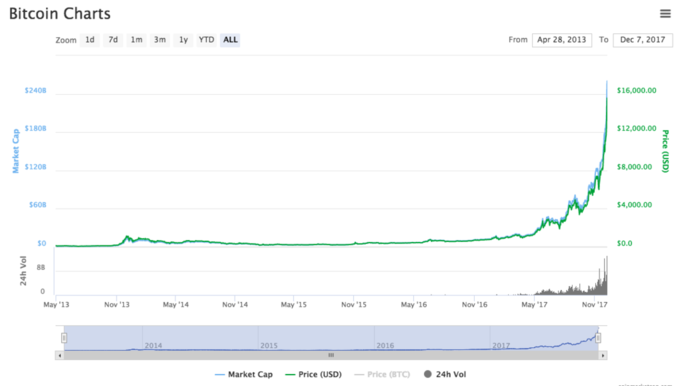Click the navigator left scroll arrow
Viewport: 680px width, 386px height.
(x=60, y=356)
